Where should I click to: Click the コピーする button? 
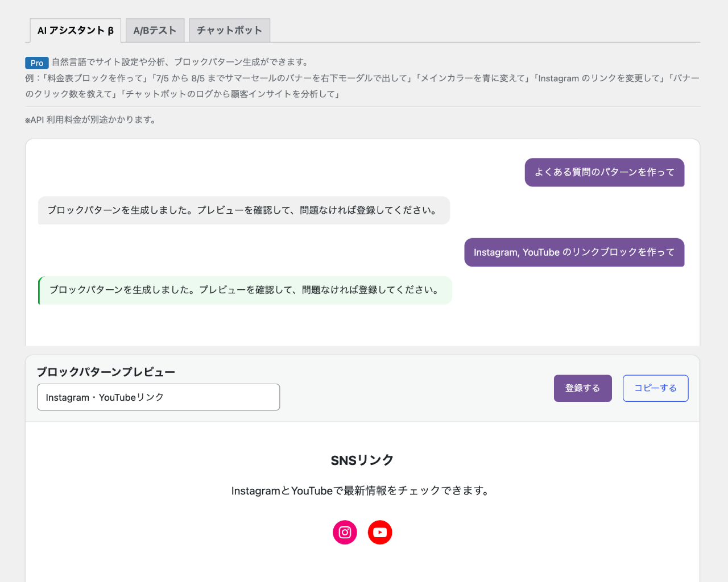pyautogui.click(x=655, y=388)
